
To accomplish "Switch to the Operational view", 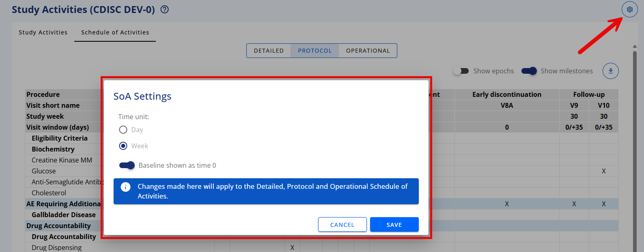I will click(368, 51).
